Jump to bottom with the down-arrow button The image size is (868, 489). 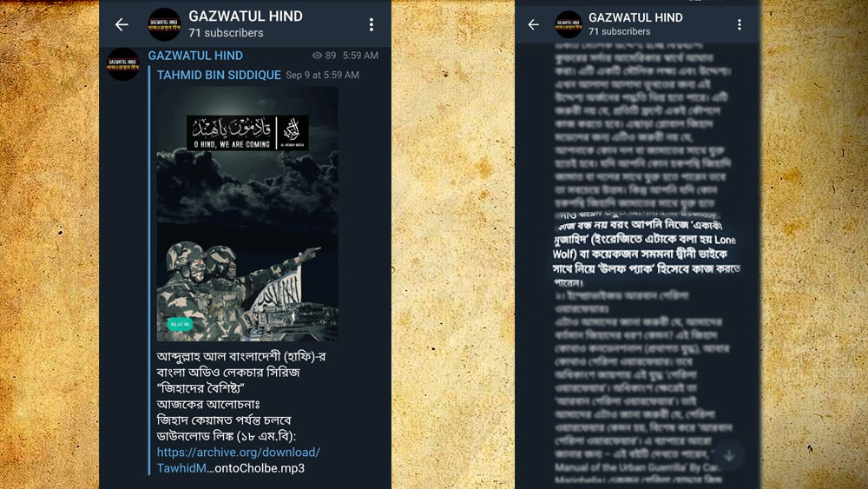pyautogui.click(x=729, y=455)
